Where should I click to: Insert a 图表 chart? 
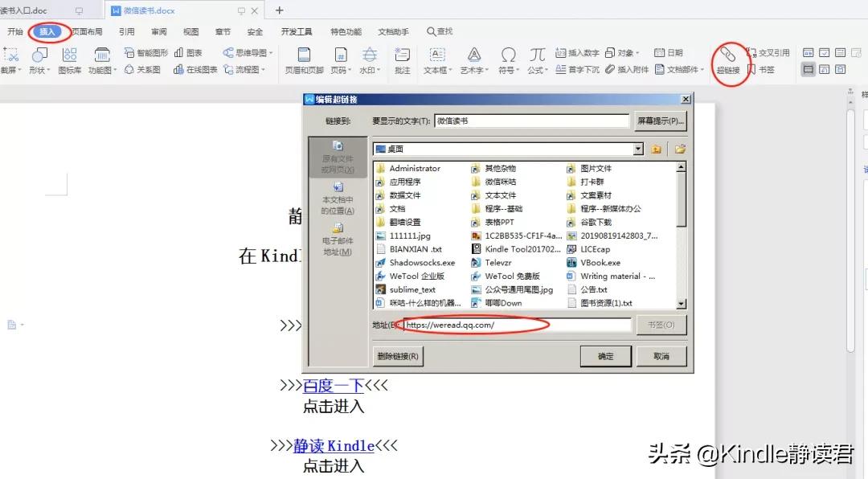point(189,51)
